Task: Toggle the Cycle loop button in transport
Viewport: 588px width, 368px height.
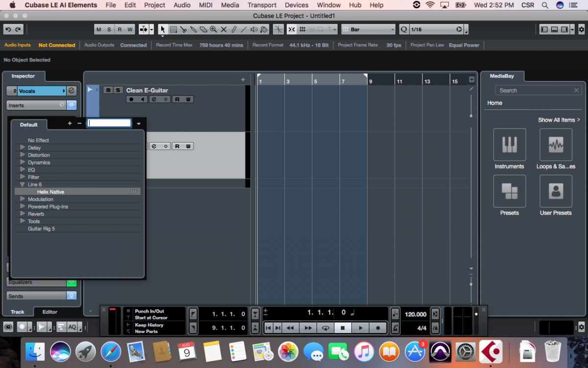Action: (x=325, y=328)
